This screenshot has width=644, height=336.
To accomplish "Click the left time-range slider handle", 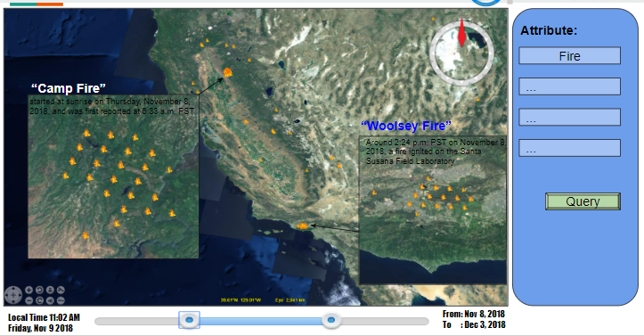I will click(x=190, y=320).
